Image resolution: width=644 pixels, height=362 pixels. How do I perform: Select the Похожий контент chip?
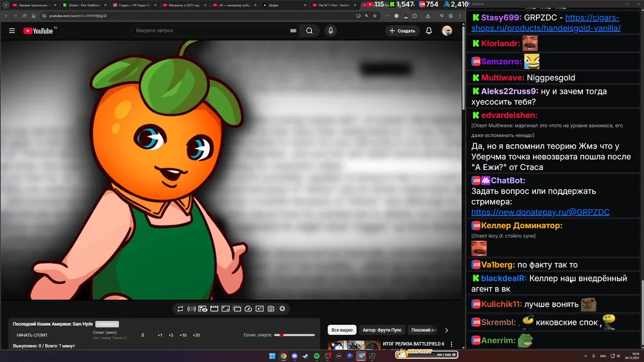[x=424, y=330]
